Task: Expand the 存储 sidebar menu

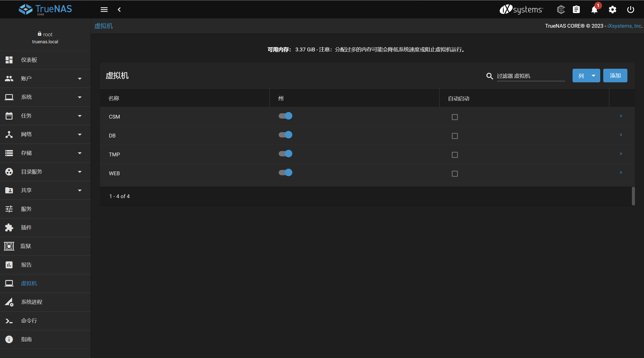Action: pos(45,153)
